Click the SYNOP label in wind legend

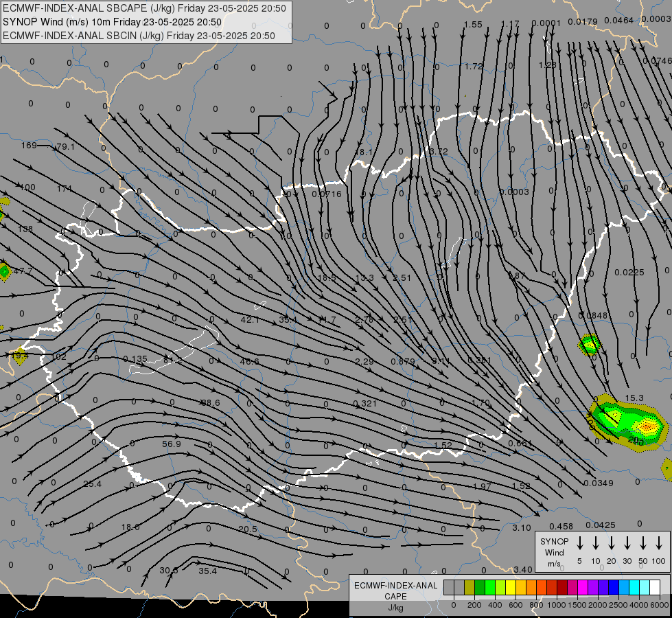coord(554,541)
